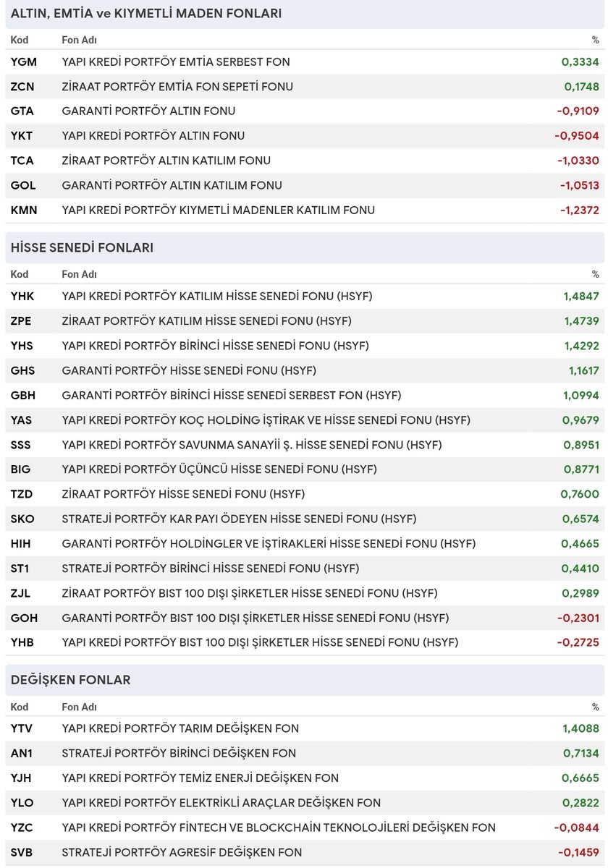
Task: Open GARANTİ PORTFÖY ALTIN FONU
Action: tap(149, 111)
